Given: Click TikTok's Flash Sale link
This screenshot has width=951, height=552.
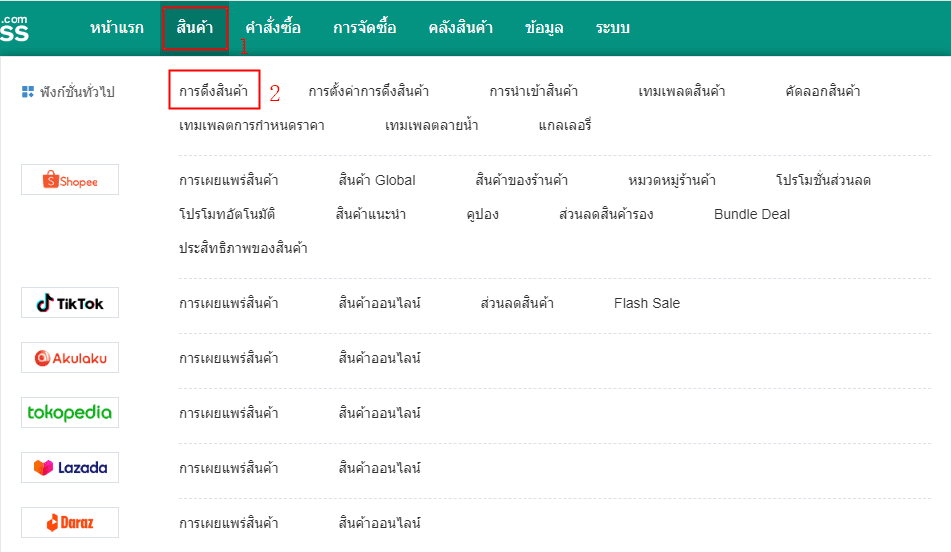Looking at the screenshot, I should (647, 303).
